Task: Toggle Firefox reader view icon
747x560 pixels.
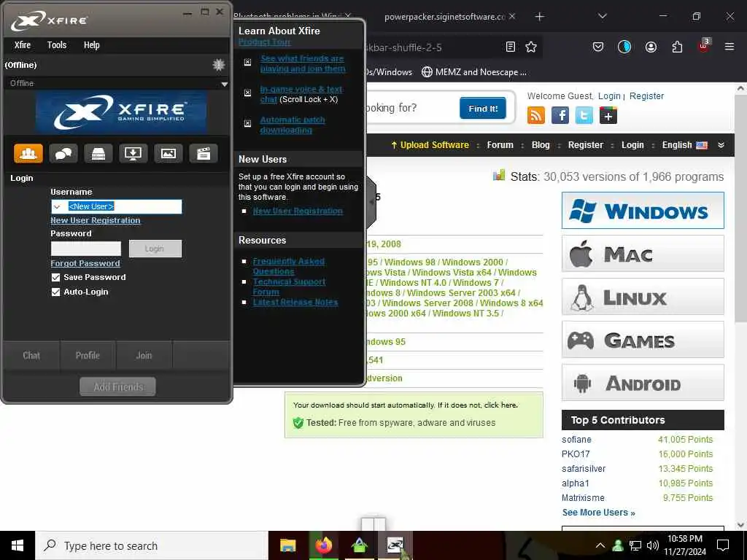Action: pyautogui.click(x=510, y=47)
